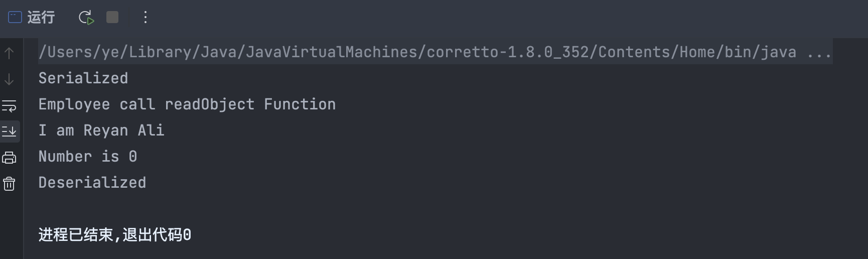The image size is (868, 259).
Task: Click the "Number is 0" output line
Action: [x=87, y=157]
